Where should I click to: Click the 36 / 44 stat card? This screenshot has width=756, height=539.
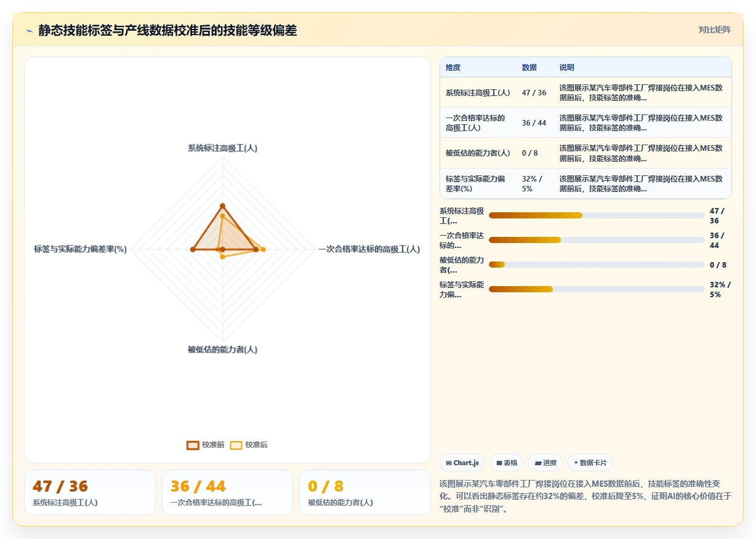click(x=227, y=492)
